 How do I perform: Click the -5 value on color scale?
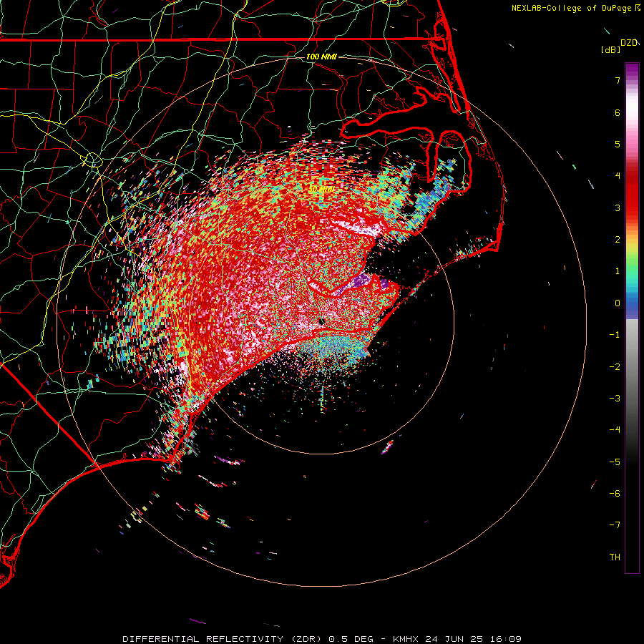(615, 462)
